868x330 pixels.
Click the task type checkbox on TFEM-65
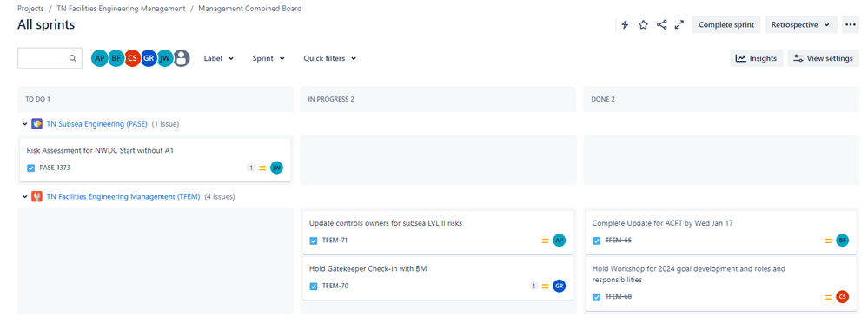597,241
